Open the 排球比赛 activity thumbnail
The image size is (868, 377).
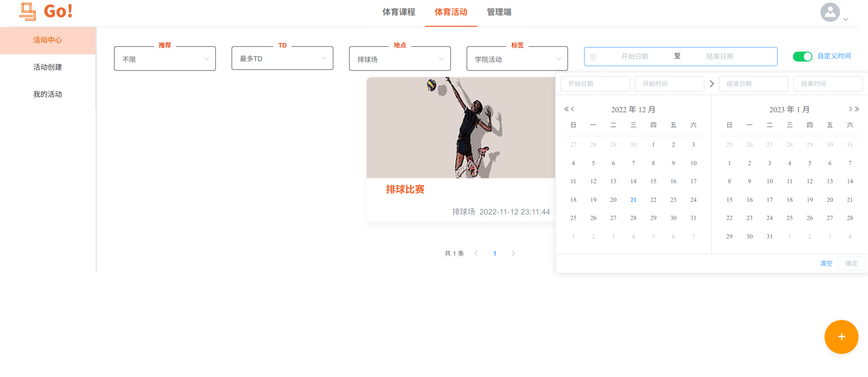tap(461, 128)
